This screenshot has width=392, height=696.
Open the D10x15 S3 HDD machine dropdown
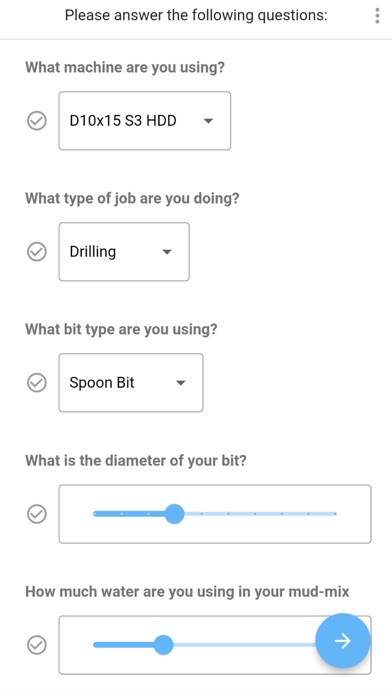click(x=145, y=121)
